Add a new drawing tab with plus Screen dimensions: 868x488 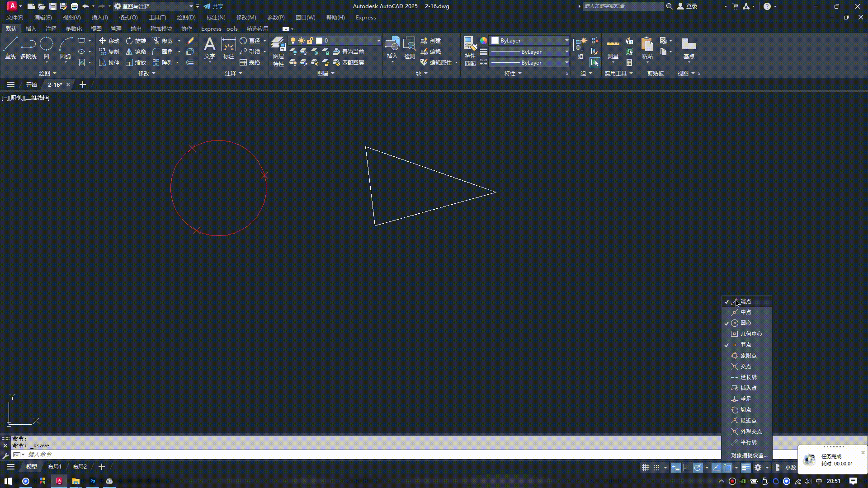point(82,84)
